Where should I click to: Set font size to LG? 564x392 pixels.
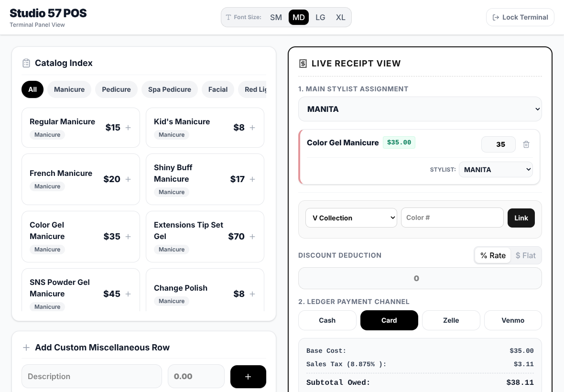[320, 17]
